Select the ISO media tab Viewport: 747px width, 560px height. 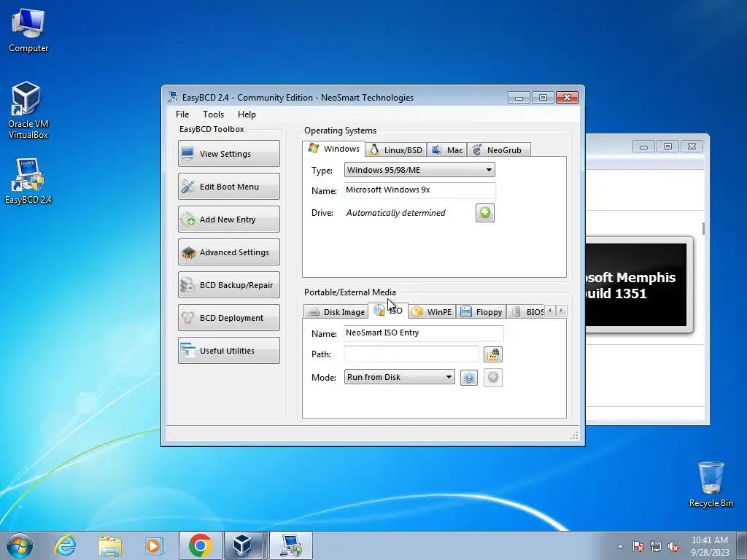(388, 311)
